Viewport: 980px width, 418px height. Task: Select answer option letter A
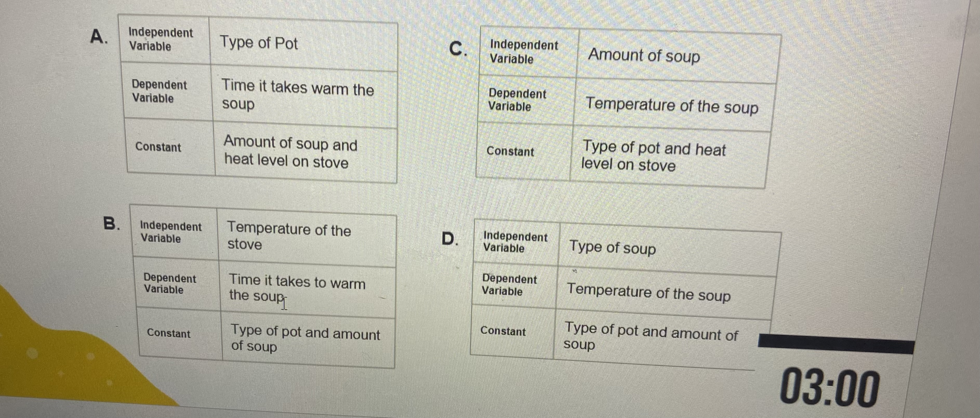(x=98, y=37)
